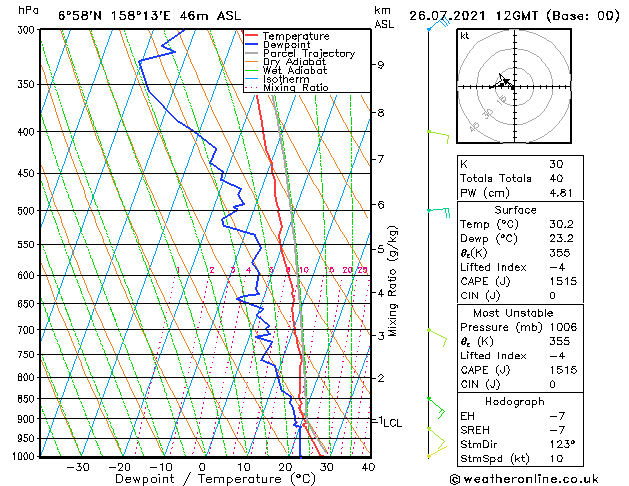Click the 350 hPa pressure level label
Screen dimensions: 629x486
tap(28, 85)
